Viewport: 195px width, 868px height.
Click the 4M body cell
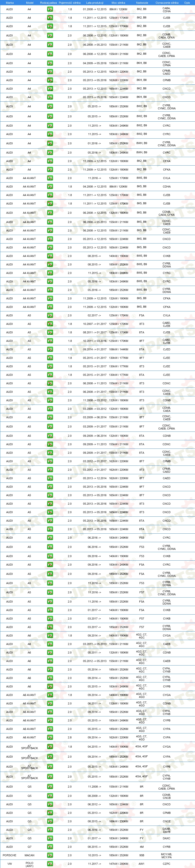pos(142,847)
